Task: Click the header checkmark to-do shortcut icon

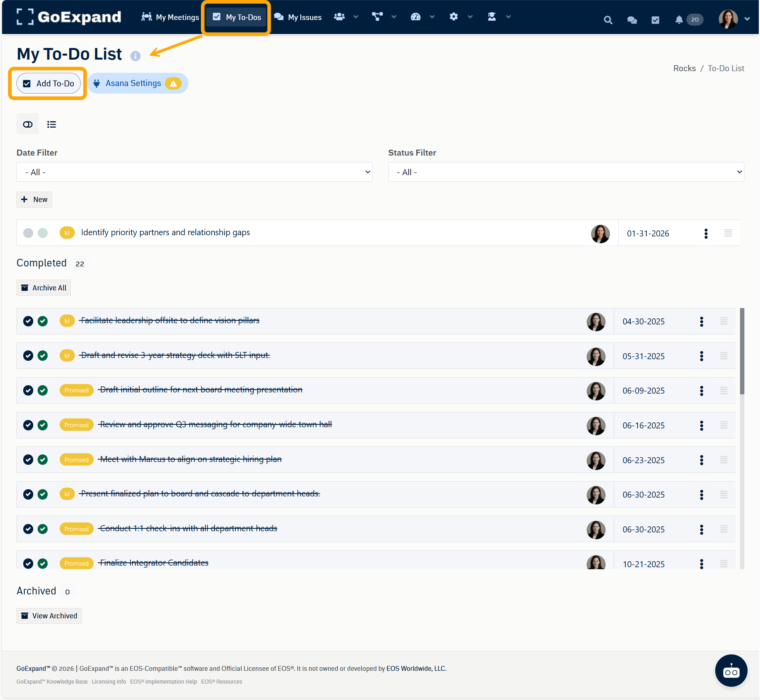Action: (655, 20)
